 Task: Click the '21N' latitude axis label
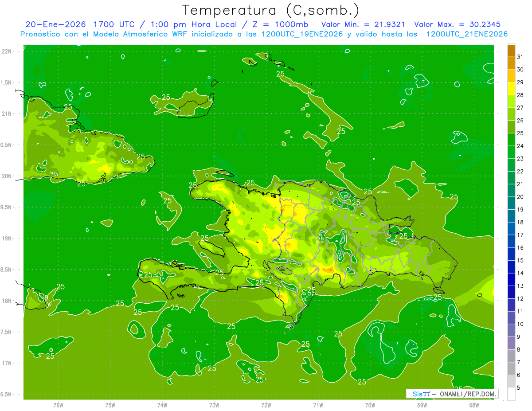[7, 114]
